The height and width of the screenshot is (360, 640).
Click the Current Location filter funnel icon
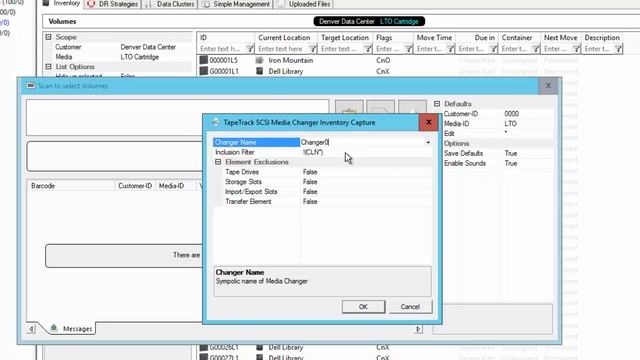[x=312, y=49]
